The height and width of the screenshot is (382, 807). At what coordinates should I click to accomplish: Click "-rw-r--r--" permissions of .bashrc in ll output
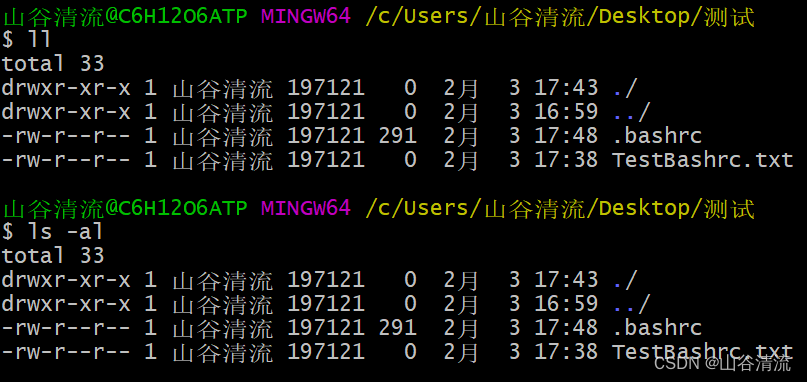(x=66, y=136)
